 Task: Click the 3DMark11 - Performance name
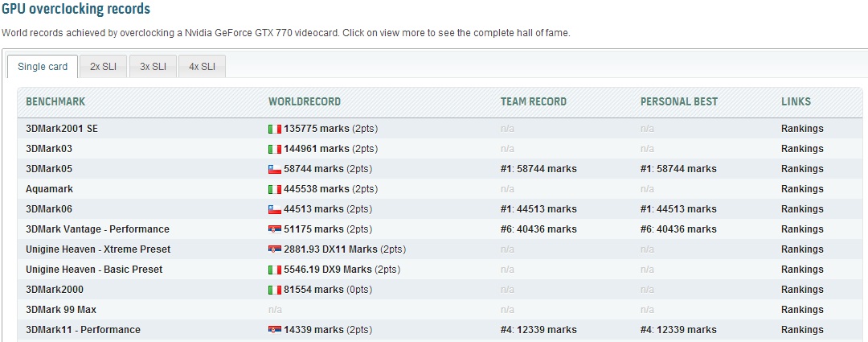tap(83, 330)
